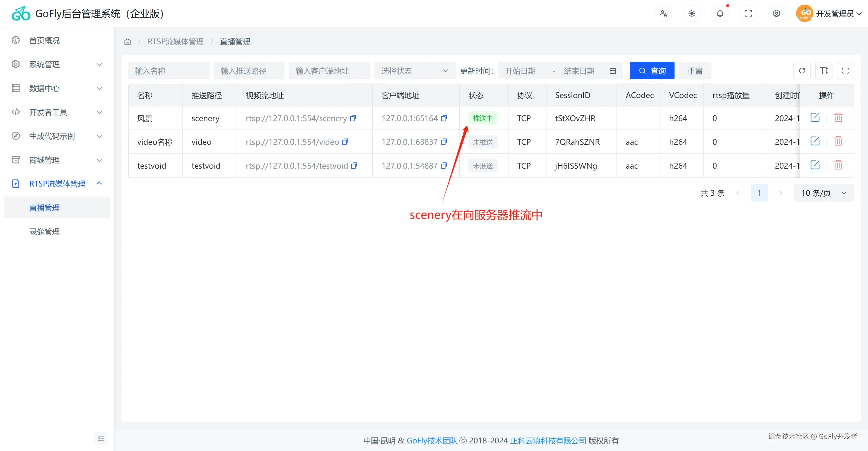Open the 首页概况 menu item

pyautogui.click(x=44, y=40)
